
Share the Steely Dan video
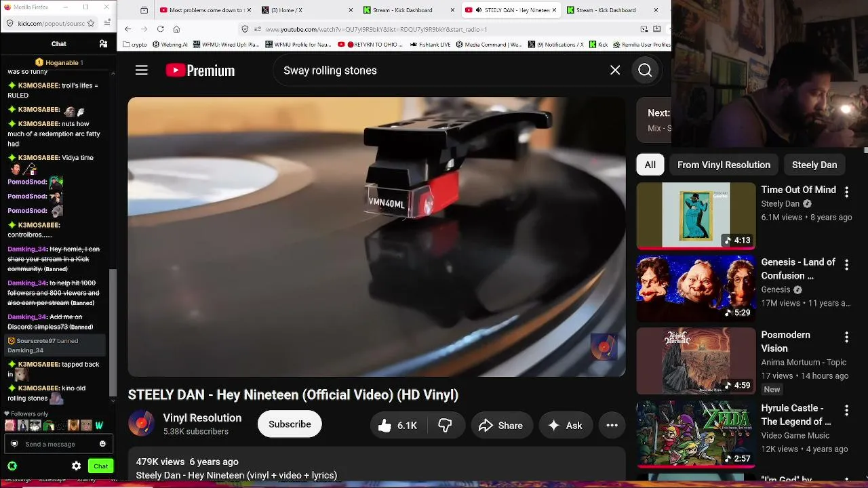(x=500, y=426)
